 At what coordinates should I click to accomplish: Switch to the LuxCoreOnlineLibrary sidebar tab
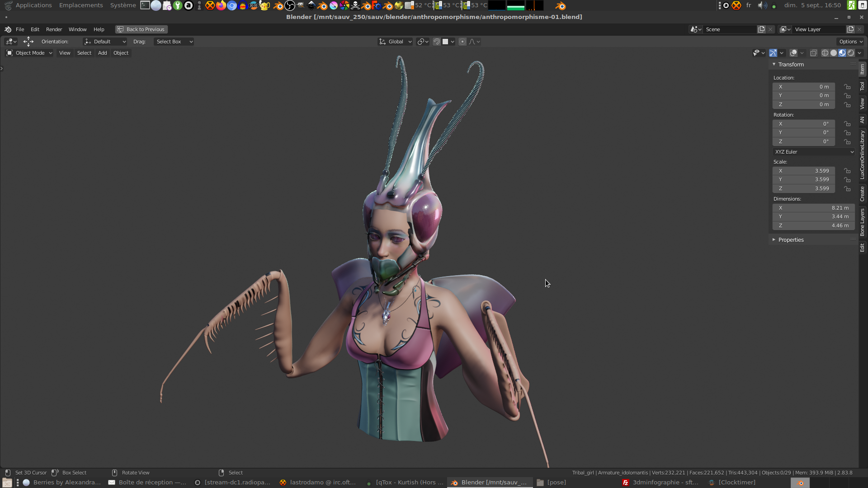tap(862, 155)
